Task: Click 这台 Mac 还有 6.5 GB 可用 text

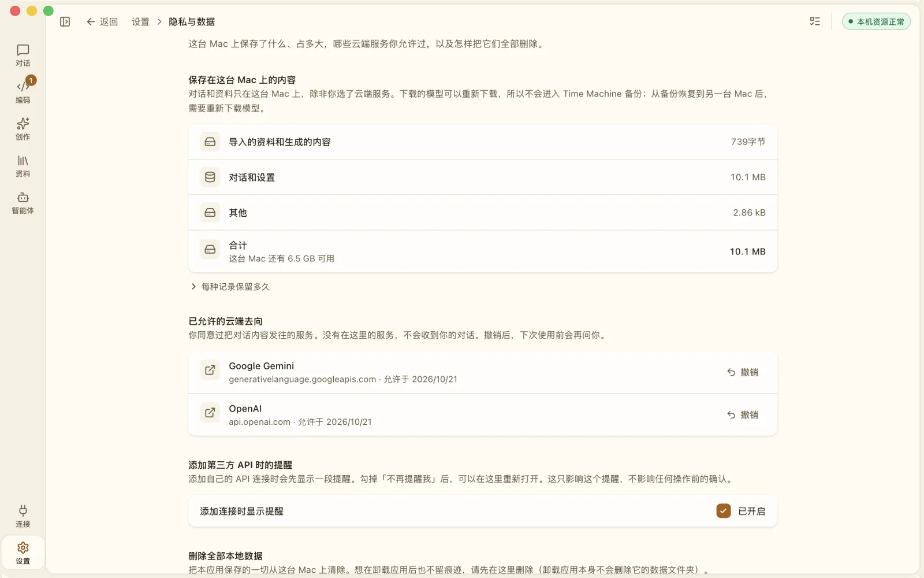Action: pyautogui.click(x=281, y=259)
